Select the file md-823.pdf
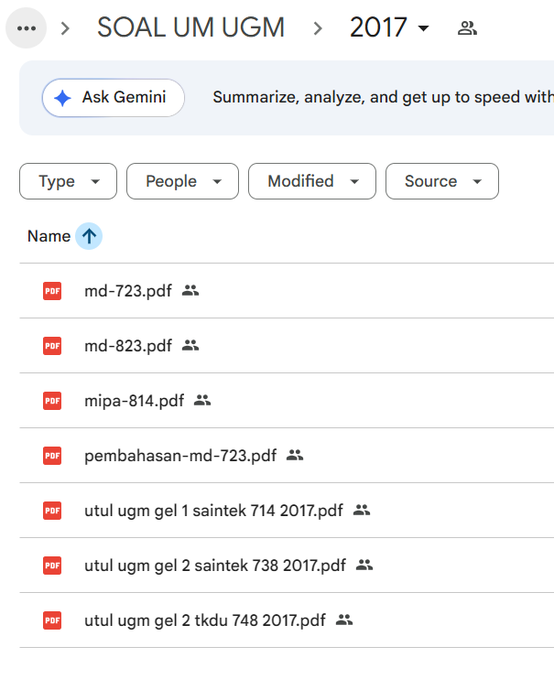Image resolution: width=554 pixels, height=679 pixels. tap(128, 346)
